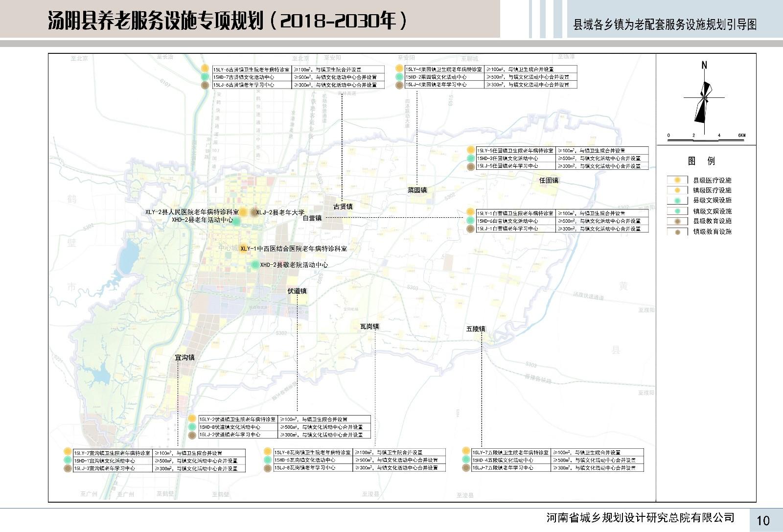
Task: Click the 15LJ-4菜园镇老年学习中心 cell
Action: (x=445, y=85)
